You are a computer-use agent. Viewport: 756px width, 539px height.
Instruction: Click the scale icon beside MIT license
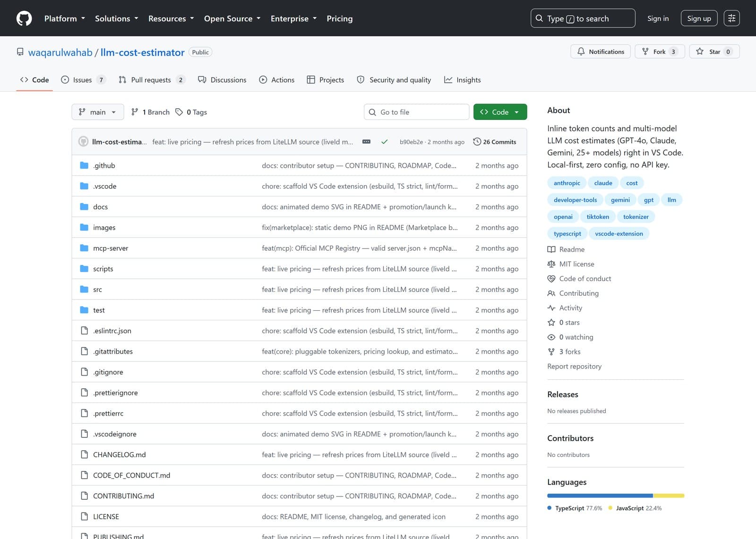(551, 264)
